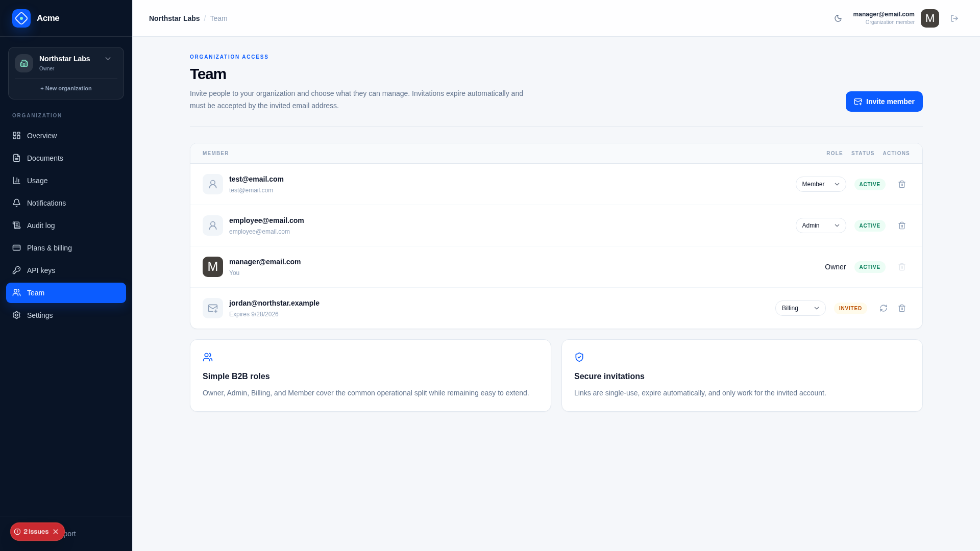Screen dimensions: 980x551
Task: Click Northstar Labs breadcrumb link
Action: point(174,18)
